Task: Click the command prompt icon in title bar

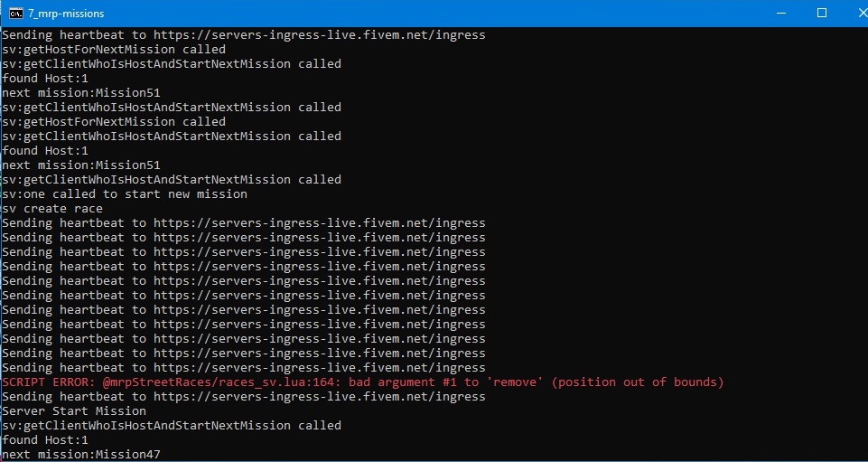Action: [16, 14]
